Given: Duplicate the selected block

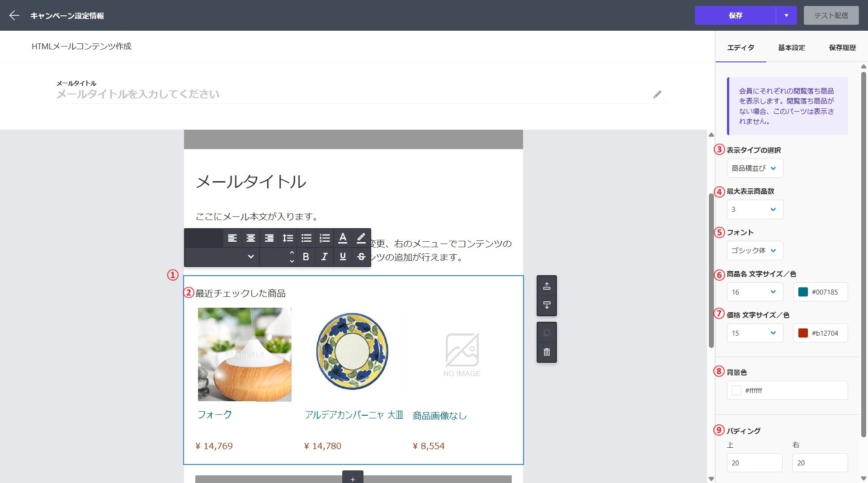Looking at the screenshot, I should tap(547, 333).
